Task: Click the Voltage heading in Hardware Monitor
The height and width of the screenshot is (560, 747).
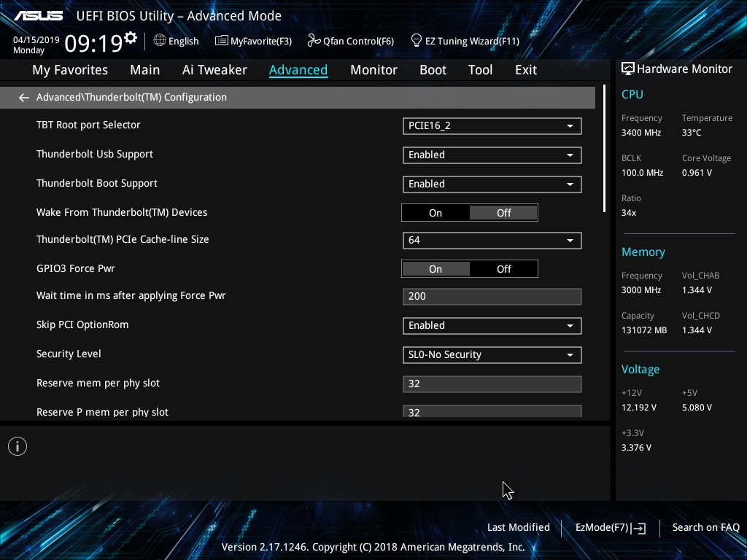Action: pyautogui.click(x=640, y=370)
